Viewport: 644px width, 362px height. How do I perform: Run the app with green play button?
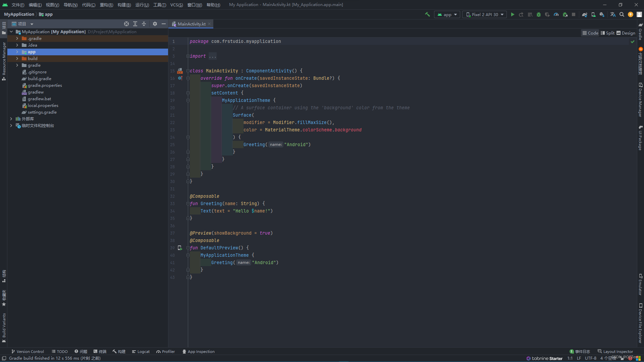pyautogui.click(x=513, y=14)
